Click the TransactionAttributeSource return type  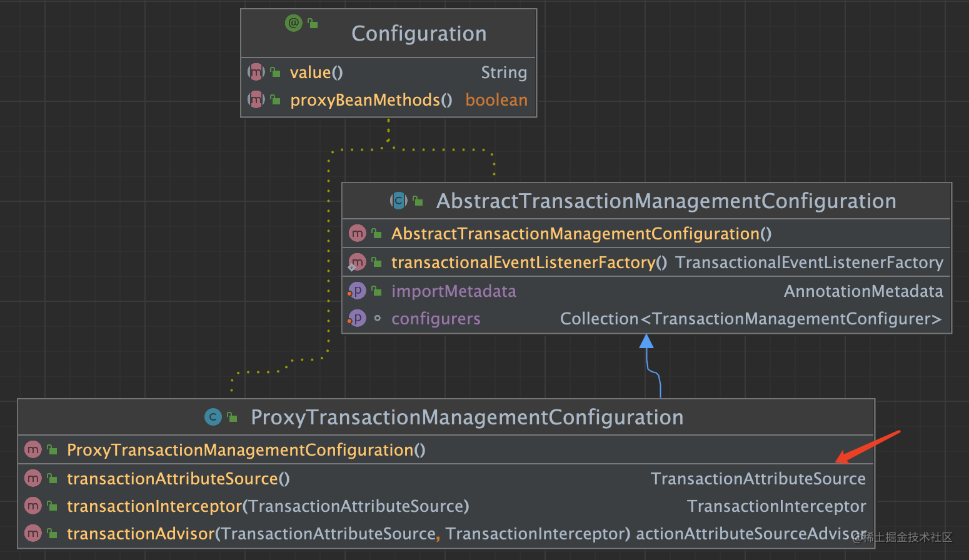(x=758, y=479)
